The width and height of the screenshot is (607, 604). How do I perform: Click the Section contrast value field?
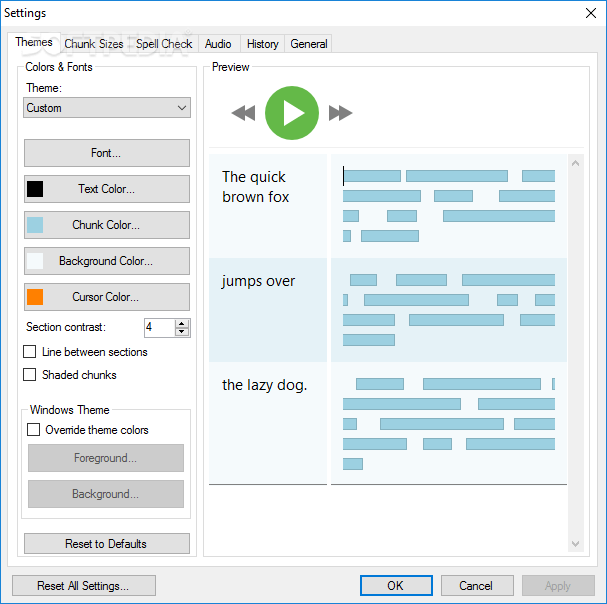pos(159,328)
